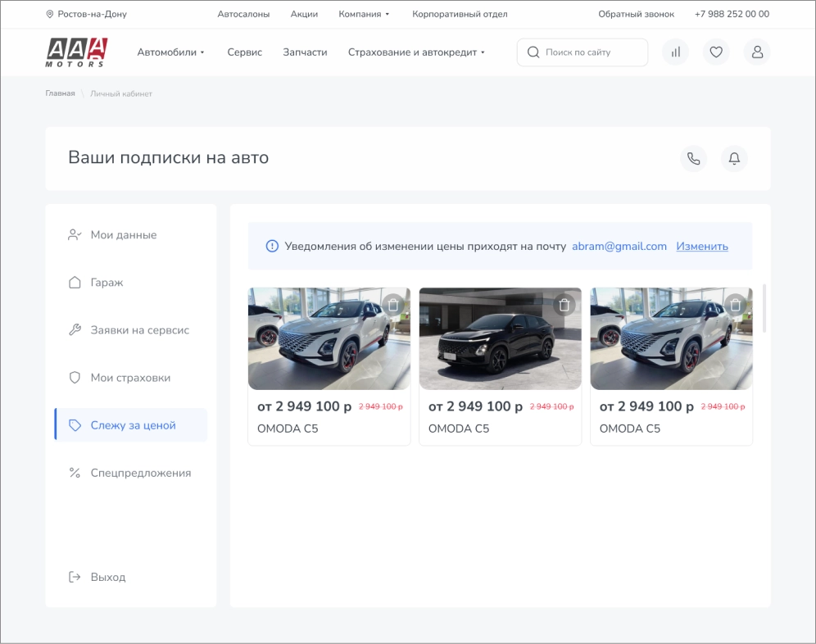Viewport: 816px width, 644px height.
Task: Delete the black OMODA C5 card via trash icon
Action: pos(564,305)
